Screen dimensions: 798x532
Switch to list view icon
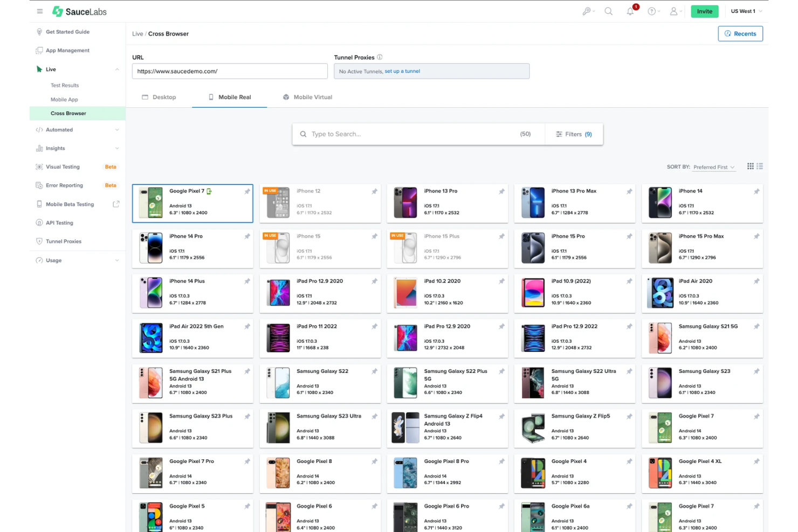point(760,167)
